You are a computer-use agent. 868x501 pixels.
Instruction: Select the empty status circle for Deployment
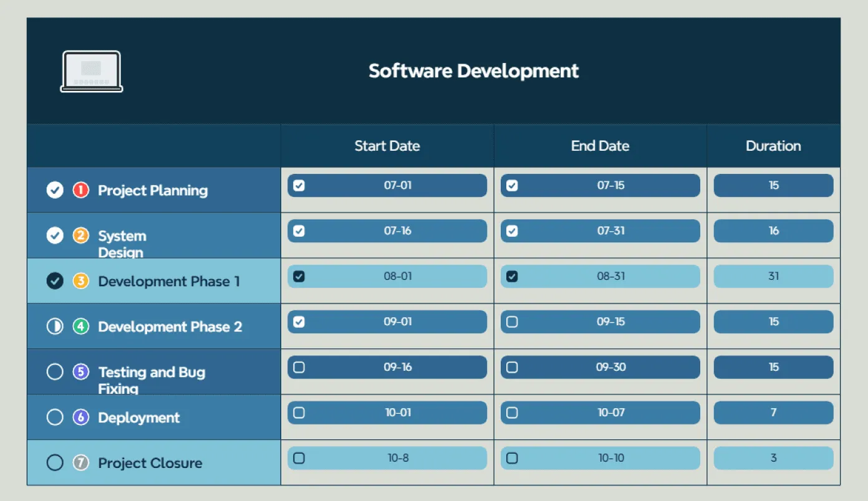coord(55,417)
